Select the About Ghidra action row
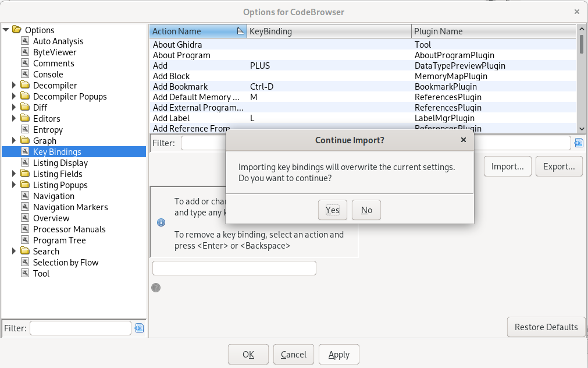This screenshot has height=368, width=588. click(362, 44)
